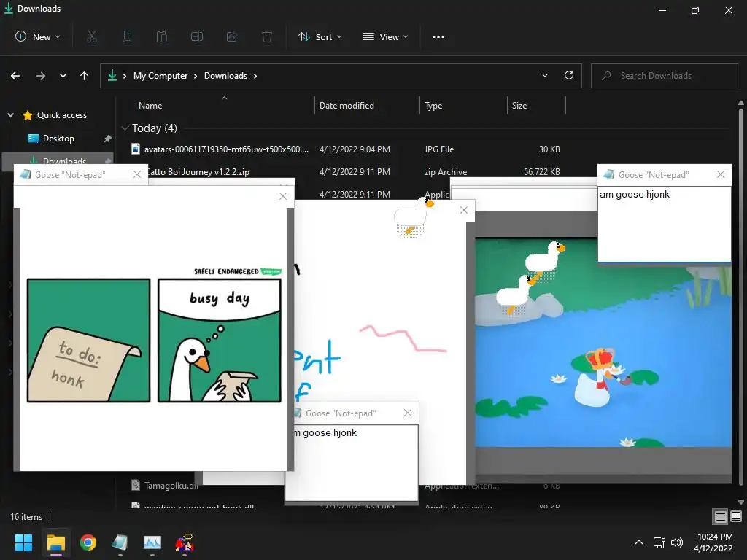The width and height of the screenshot is (747, 560).
Task: Click File Explorer on taskbar
Action: pyautogui.click(x=55, y=542)
